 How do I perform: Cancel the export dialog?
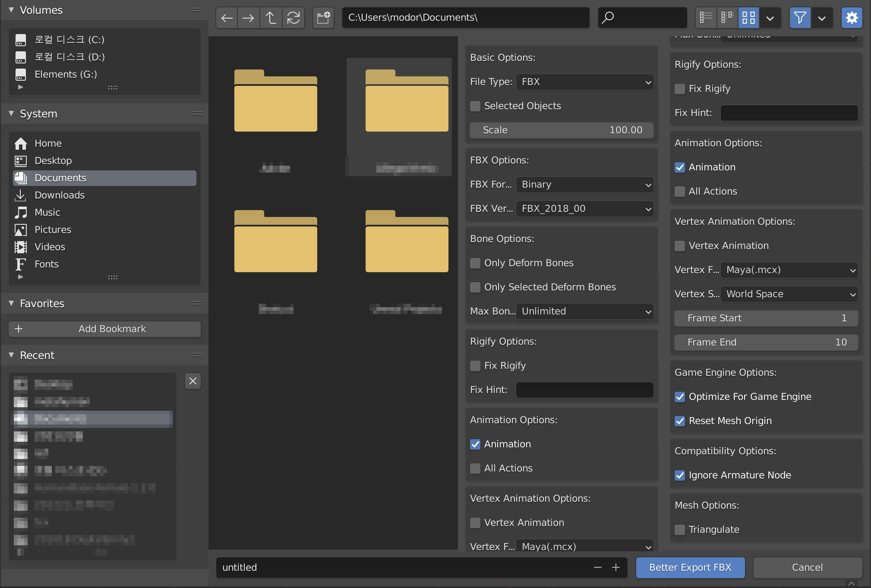pyautogui.click(x=807, y=567)
